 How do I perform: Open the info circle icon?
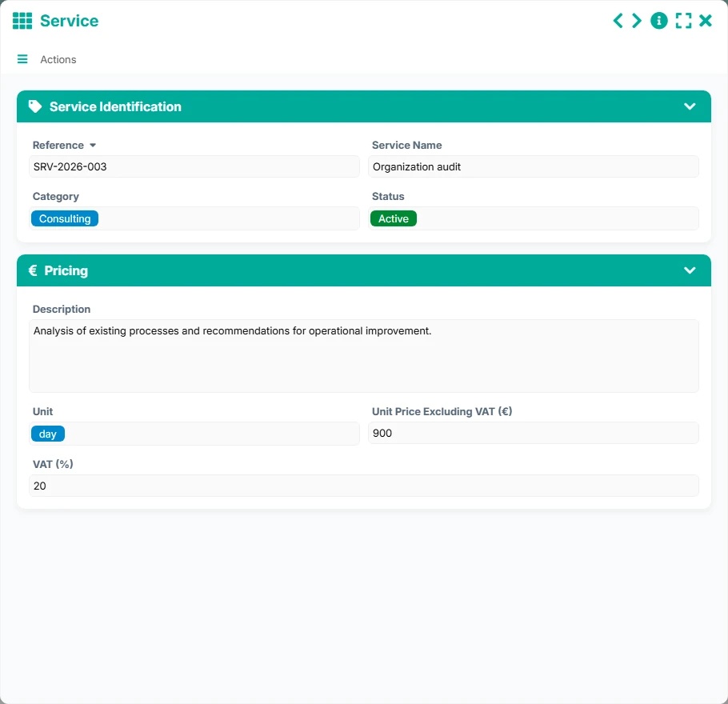659,21
